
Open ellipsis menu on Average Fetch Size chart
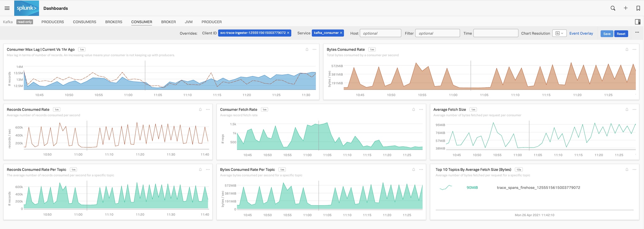click(x=634, y=109)
